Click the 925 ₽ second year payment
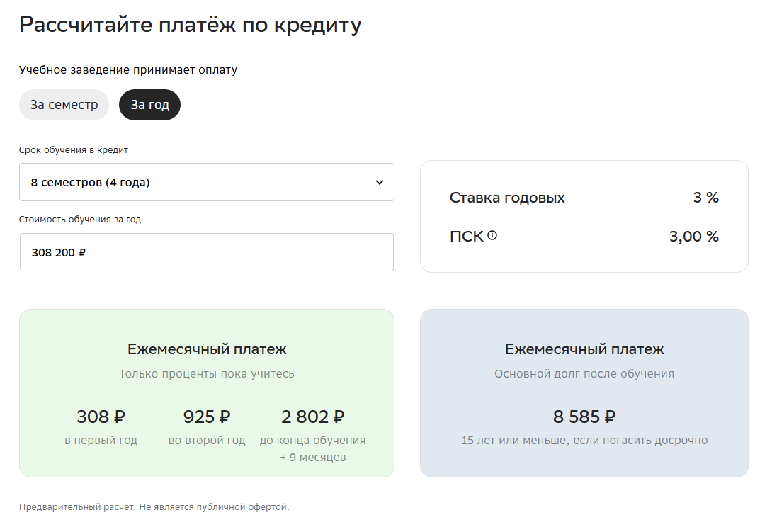This screenshot has height=532, width=772. point(207,417)
